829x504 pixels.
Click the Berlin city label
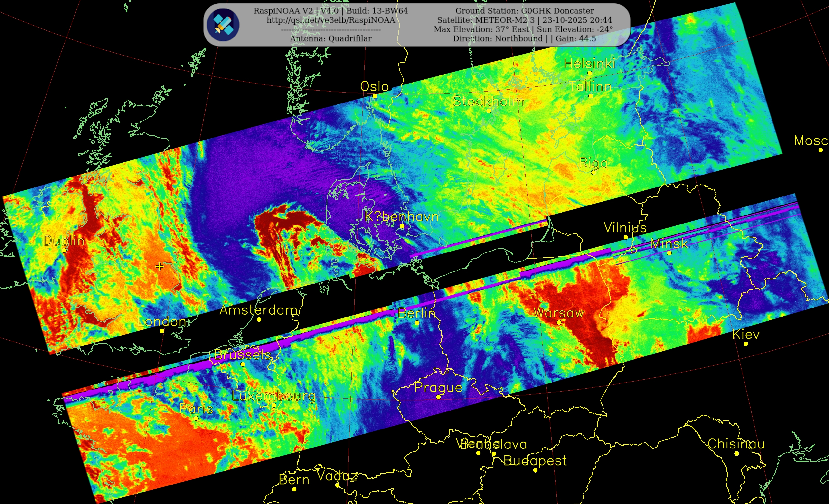pos(416,313)
